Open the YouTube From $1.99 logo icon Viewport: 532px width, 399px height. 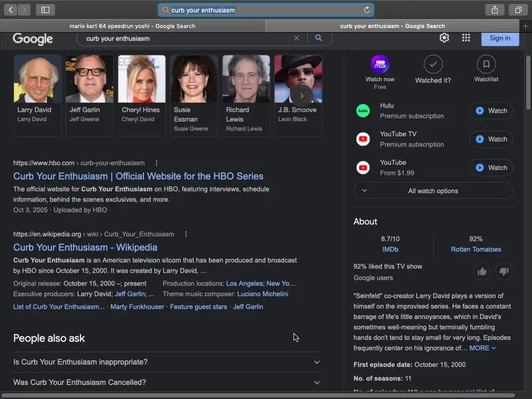click(363, 168)
